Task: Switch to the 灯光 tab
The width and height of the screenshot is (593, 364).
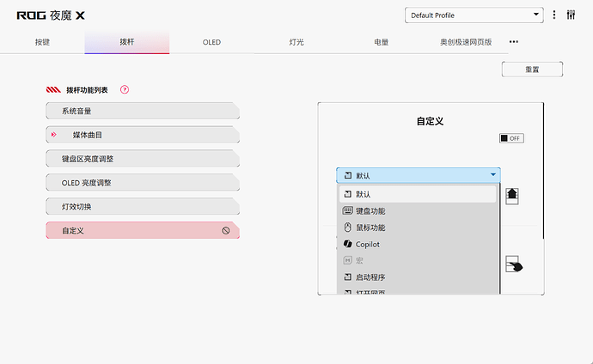Action: click(296, 41)
